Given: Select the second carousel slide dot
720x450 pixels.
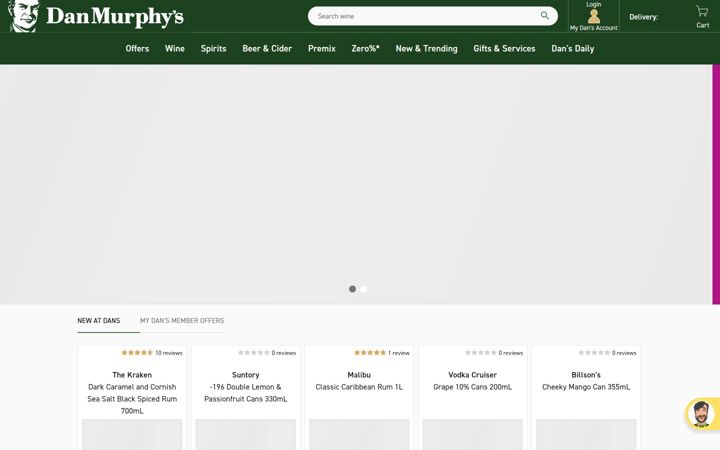Looking at the screenshot, I should click(x=364, y=289).
